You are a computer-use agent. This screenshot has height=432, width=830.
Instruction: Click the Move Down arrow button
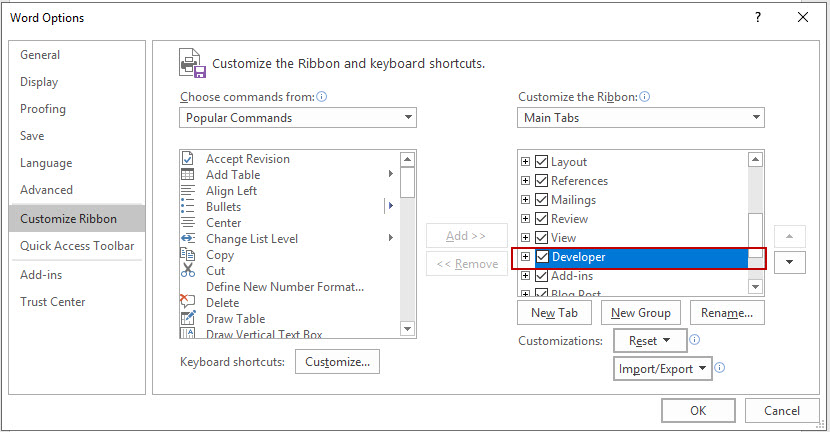coord(790,262)
